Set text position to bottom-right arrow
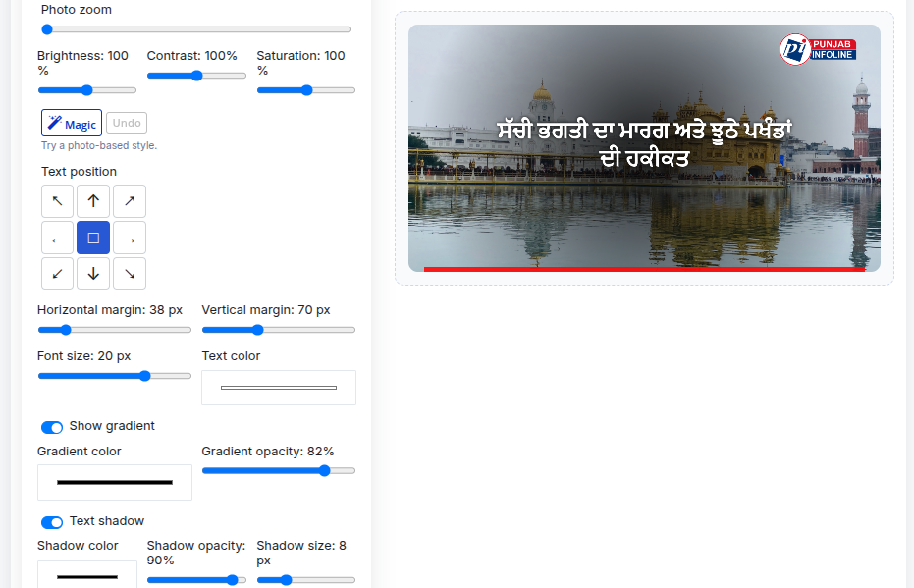914x588 pixels. point(130,273)
